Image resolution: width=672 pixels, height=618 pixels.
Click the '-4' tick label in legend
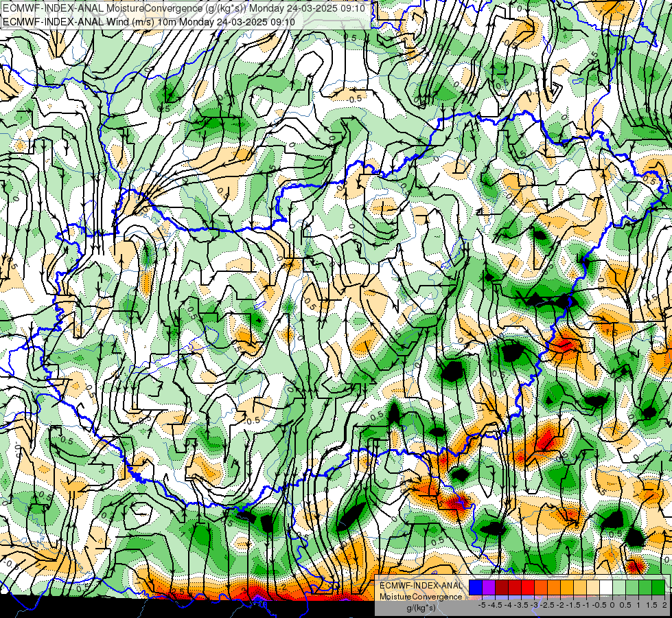508,605
